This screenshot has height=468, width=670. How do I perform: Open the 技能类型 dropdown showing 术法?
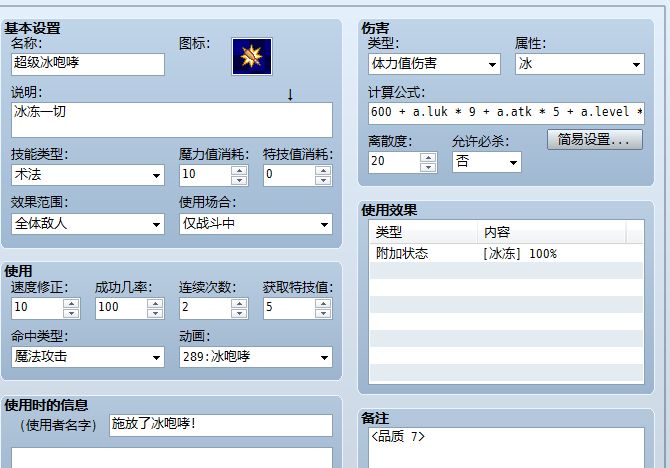pyautogui.click(x=88, y=175)
